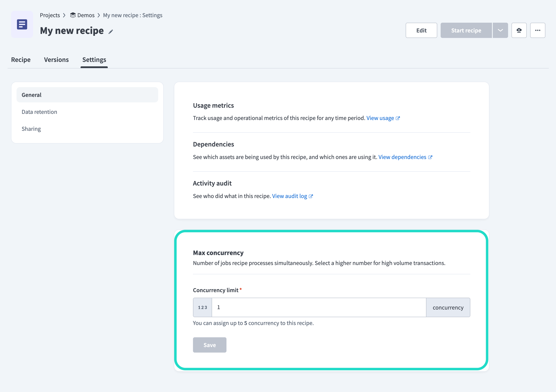Open the three-dot more options menu

(538, 30)
